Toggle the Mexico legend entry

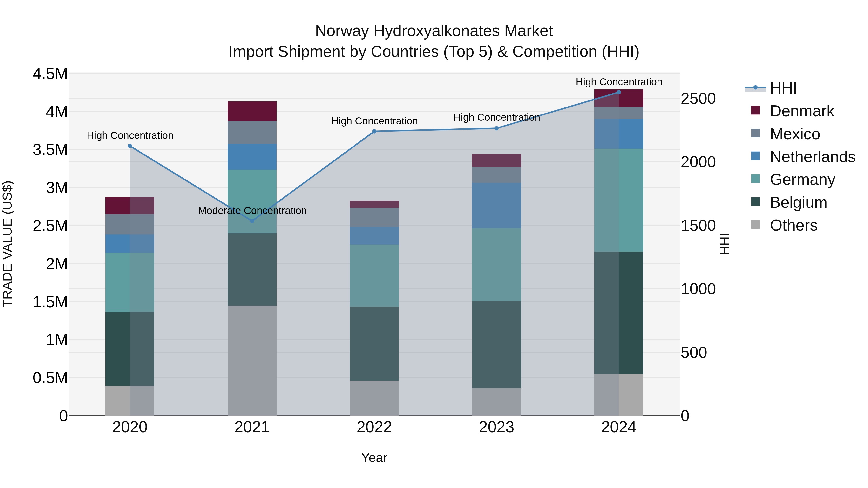tap(786, 134)
